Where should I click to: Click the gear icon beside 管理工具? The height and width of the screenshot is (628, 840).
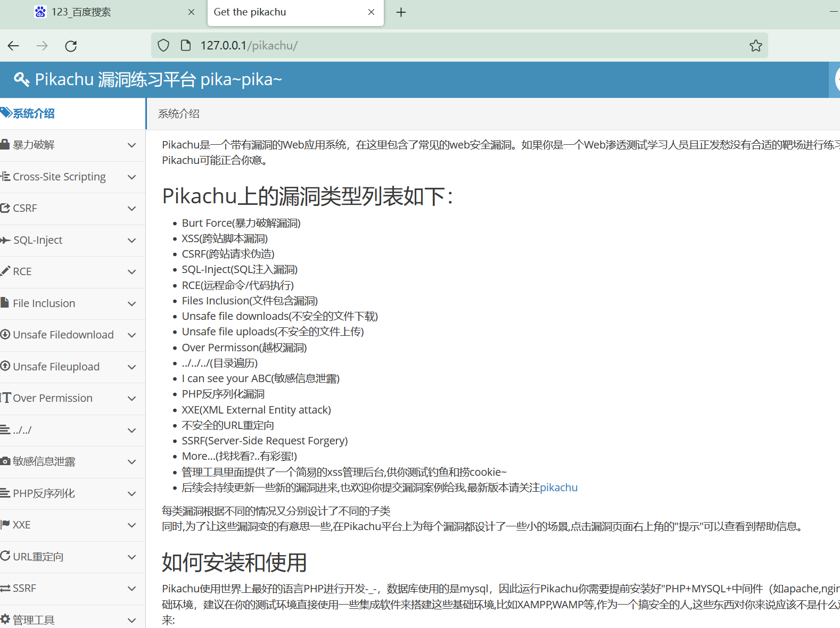pos(5,619)
